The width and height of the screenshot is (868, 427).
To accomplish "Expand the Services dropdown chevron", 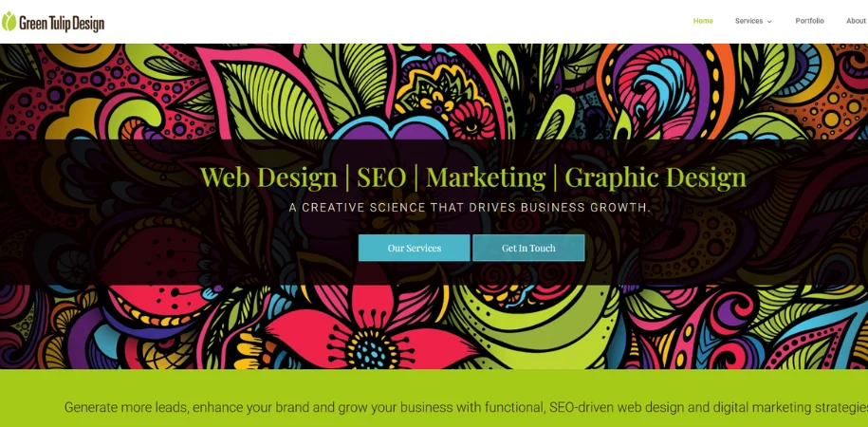I will (769, 22).
